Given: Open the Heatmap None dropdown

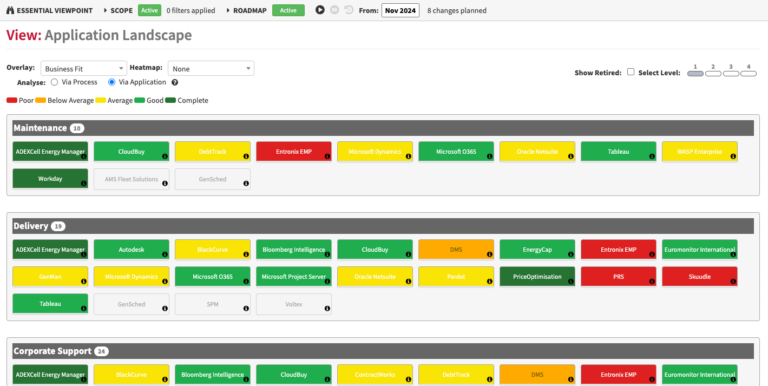Looking at the screenshot, I should pyautogui.click(x=211, y=69).
